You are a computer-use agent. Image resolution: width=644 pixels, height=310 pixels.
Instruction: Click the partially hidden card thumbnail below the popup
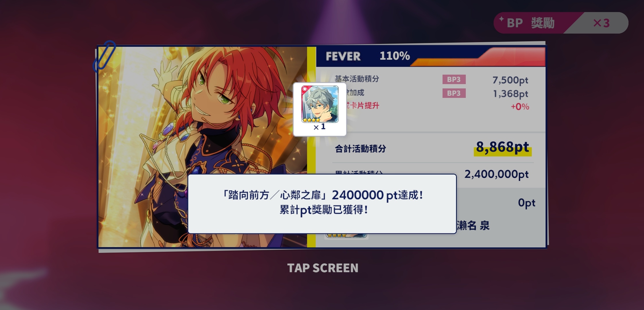[x=347, y=236]
